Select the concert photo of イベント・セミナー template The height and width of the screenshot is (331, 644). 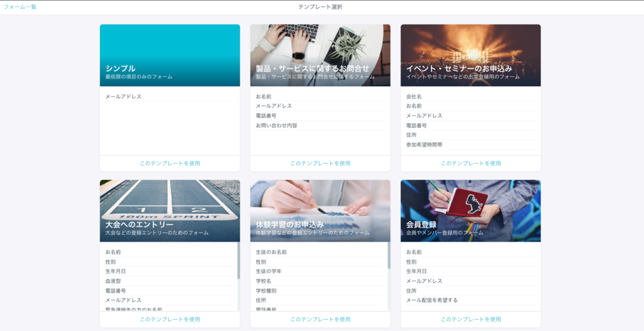[x=470, y=55]
